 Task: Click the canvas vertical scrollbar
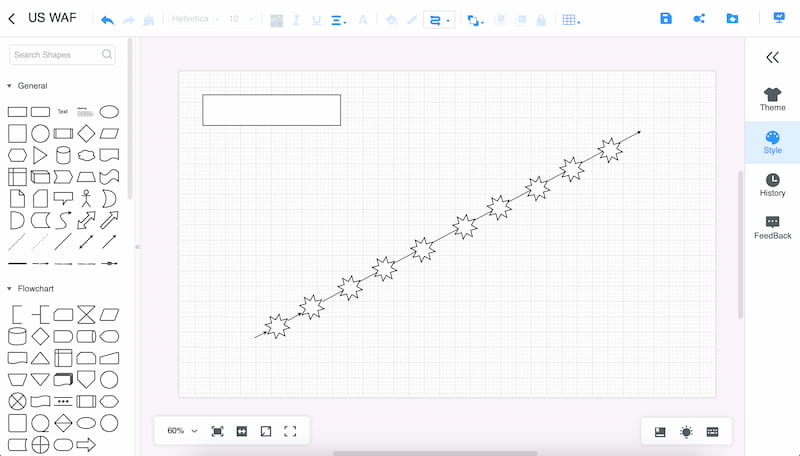pyautogui.click(x=740, y=245)
